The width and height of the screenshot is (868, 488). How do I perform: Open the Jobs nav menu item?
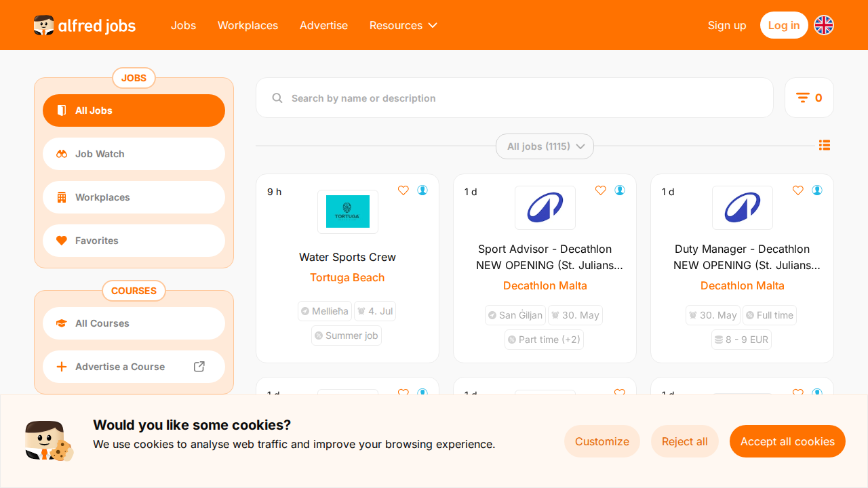point(183,25)
